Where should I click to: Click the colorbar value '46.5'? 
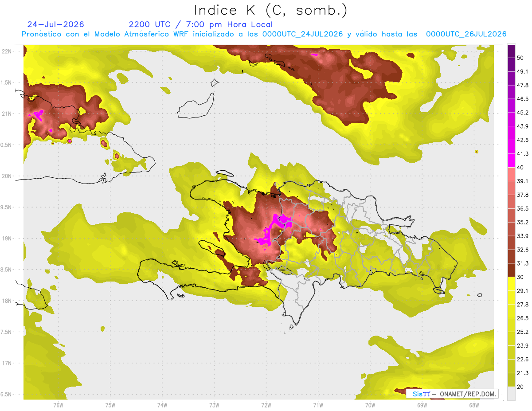[522, 99]
